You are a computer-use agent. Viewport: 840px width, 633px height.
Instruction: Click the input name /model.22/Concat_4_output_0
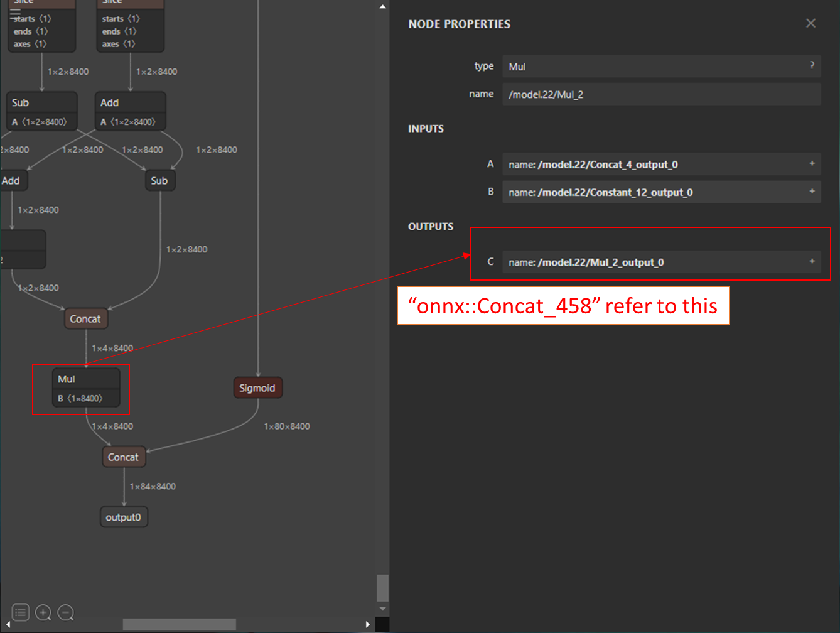click(x=608, y=165)
